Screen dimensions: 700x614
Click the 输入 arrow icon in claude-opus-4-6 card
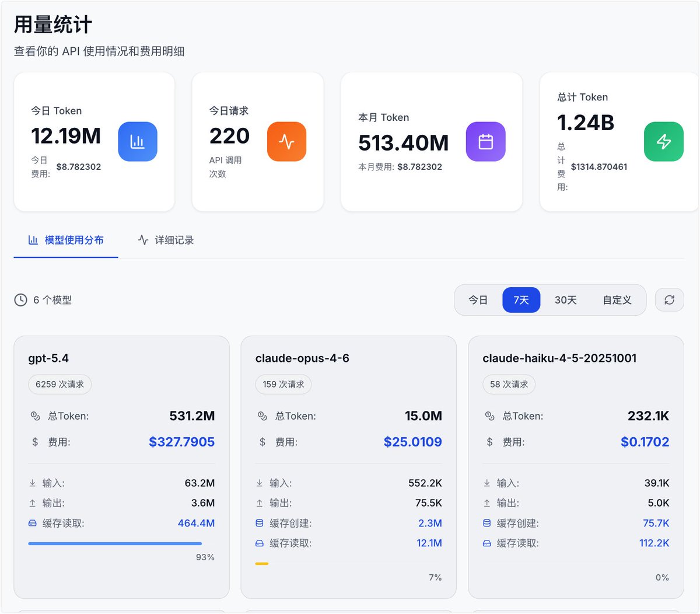click(260, 483)
